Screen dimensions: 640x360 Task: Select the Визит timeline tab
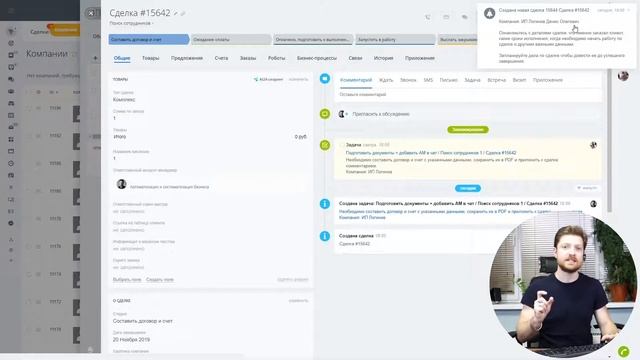tap(519, 80)
